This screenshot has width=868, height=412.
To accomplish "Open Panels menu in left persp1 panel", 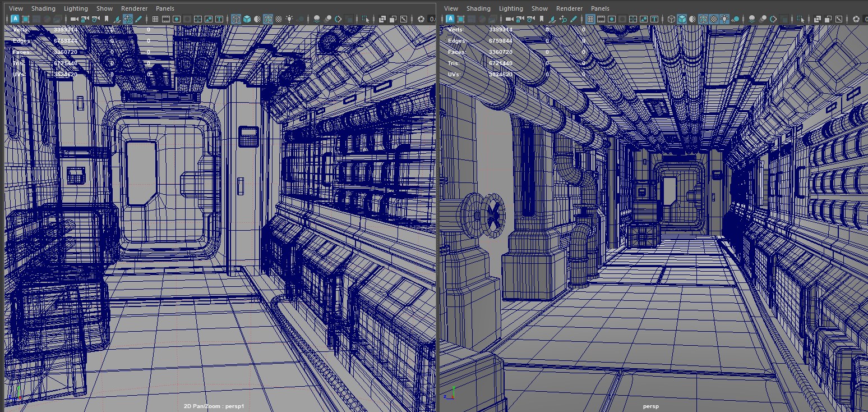I will 165,8.
